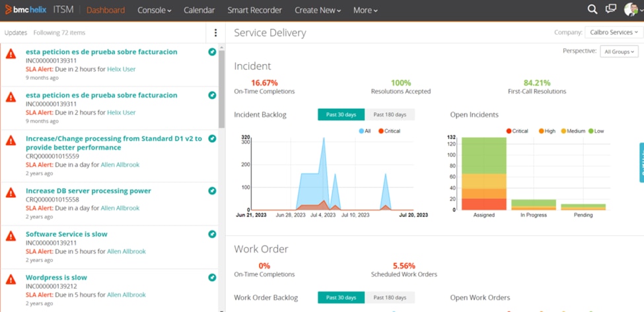Click the user profile avatar
Screen dimensions: 644x312
(631, 9)
